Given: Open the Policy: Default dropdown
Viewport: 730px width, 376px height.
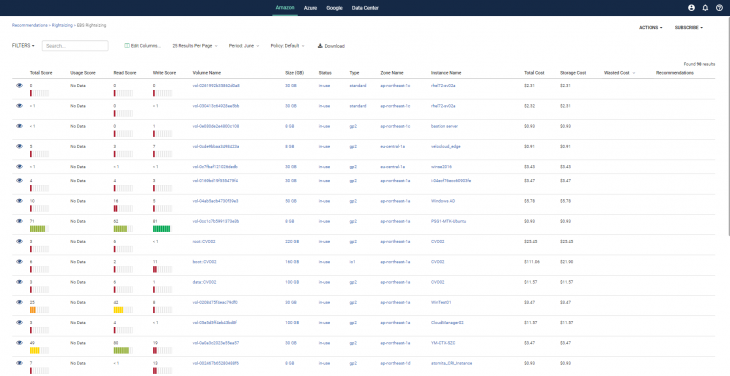Looking at the screenshot, I should tap(287, 46).
